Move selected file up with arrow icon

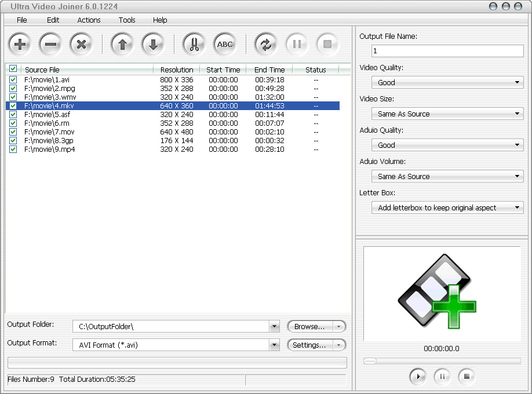click(122, 44)
